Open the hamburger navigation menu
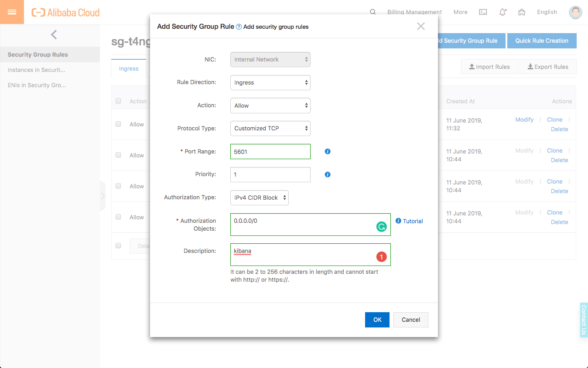This screenshot has width=588, height=368. click(12, 12)
